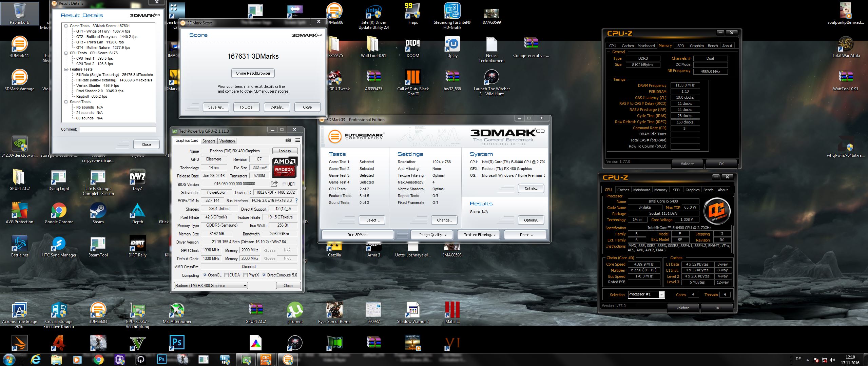Click the Save As... button
Screen dimensions: 868x366
216,107
